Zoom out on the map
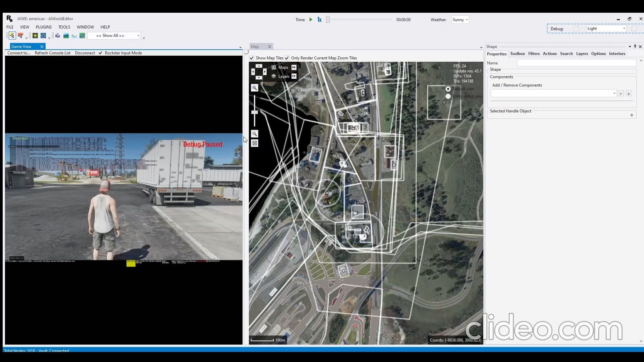 coord(255,134)
